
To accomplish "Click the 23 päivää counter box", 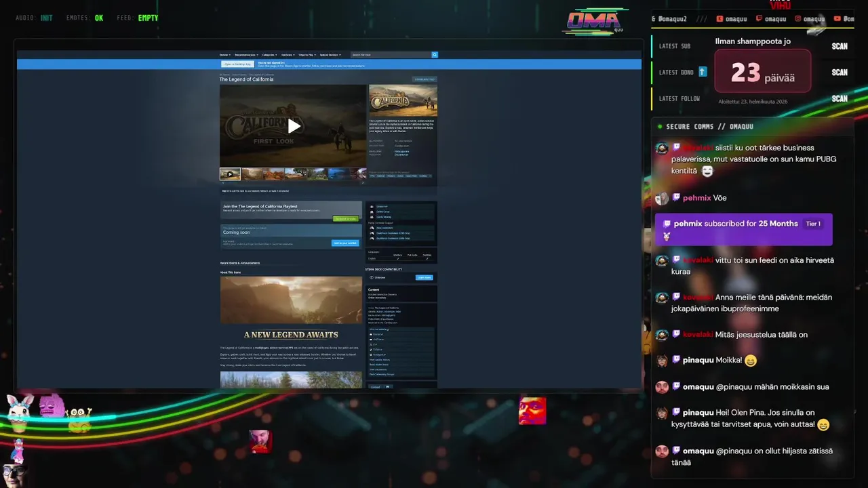I will 763,70.
